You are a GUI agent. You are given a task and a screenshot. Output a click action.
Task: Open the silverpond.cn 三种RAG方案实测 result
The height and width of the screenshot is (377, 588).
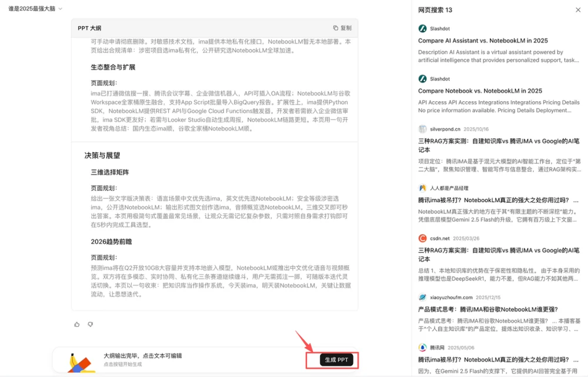coord(499,145)
